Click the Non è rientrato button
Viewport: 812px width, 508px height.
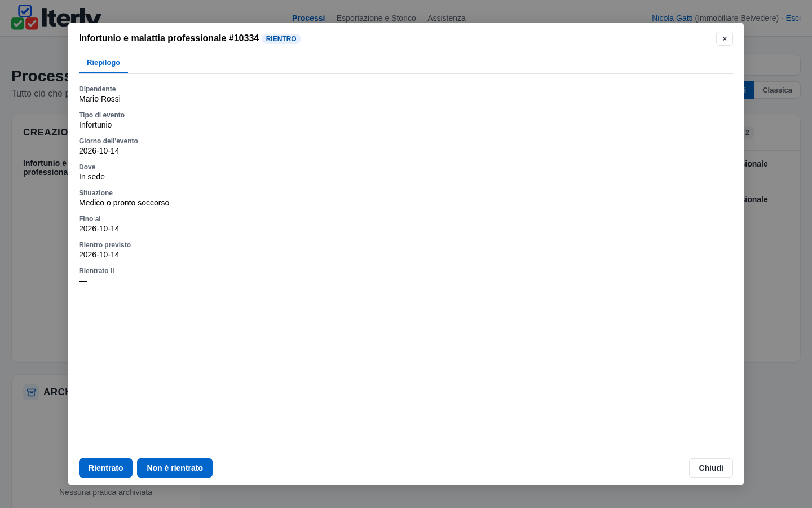pos(175,468)
